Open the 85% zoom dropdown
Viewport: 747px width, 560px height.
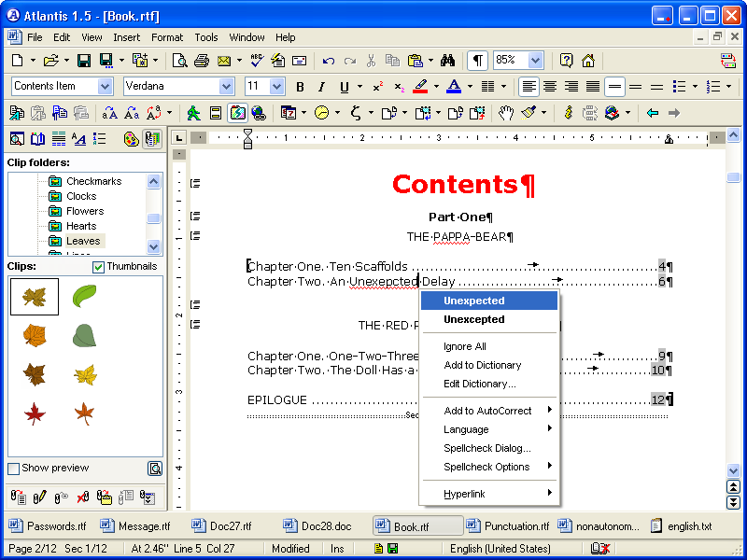tap(535, 61)
